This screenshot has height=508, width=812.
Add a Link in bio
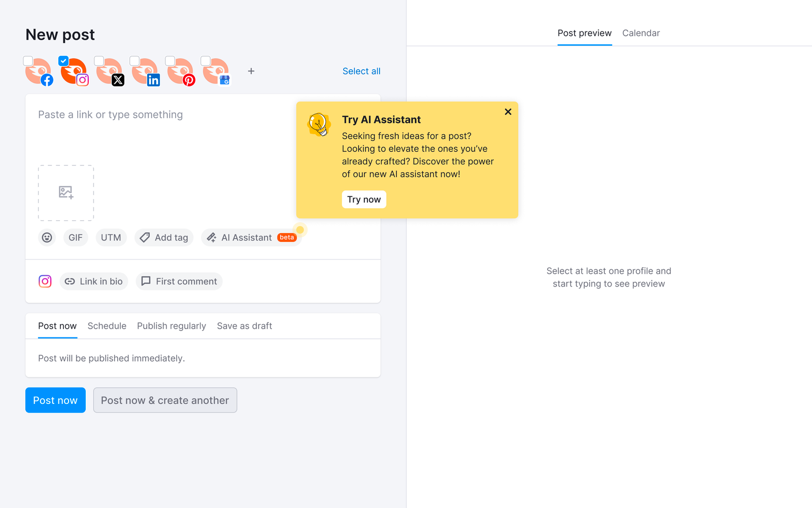94,281
